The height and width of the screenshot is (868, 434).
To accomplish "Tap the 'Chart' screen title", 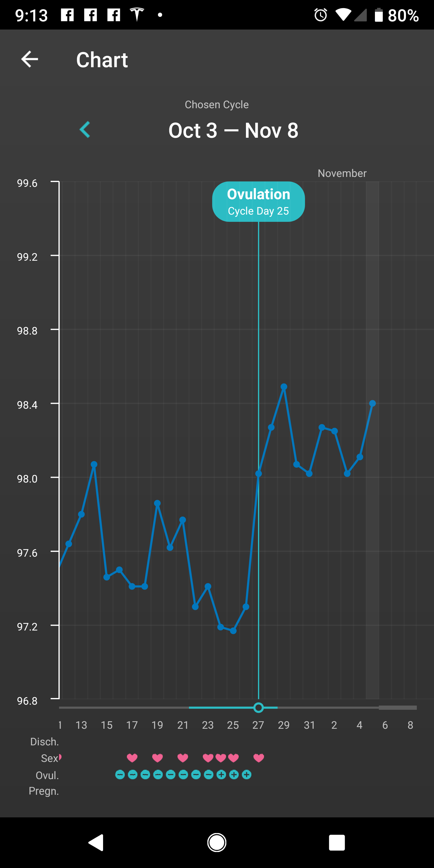I will [x=102, y=60].
